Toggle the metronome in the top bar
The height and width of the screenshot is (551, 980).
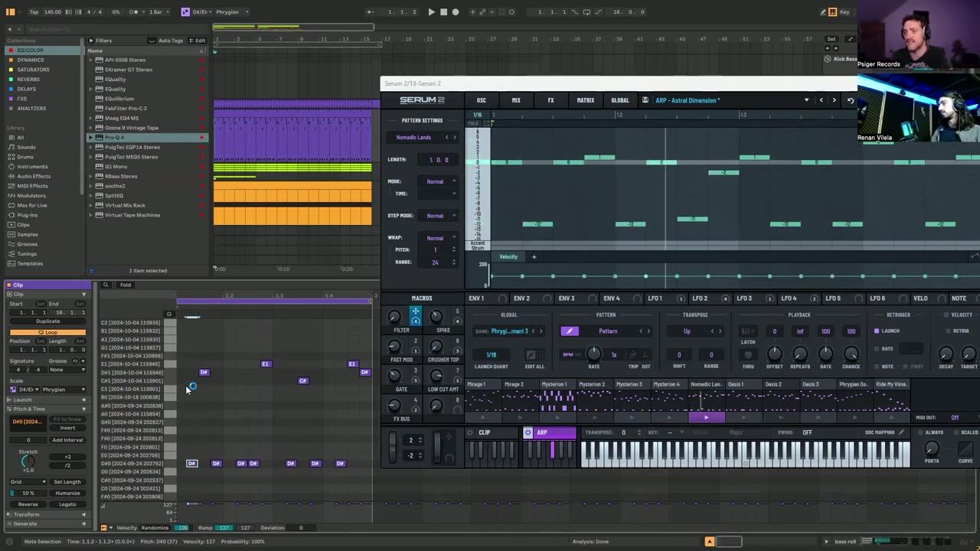tap(135, 11)
